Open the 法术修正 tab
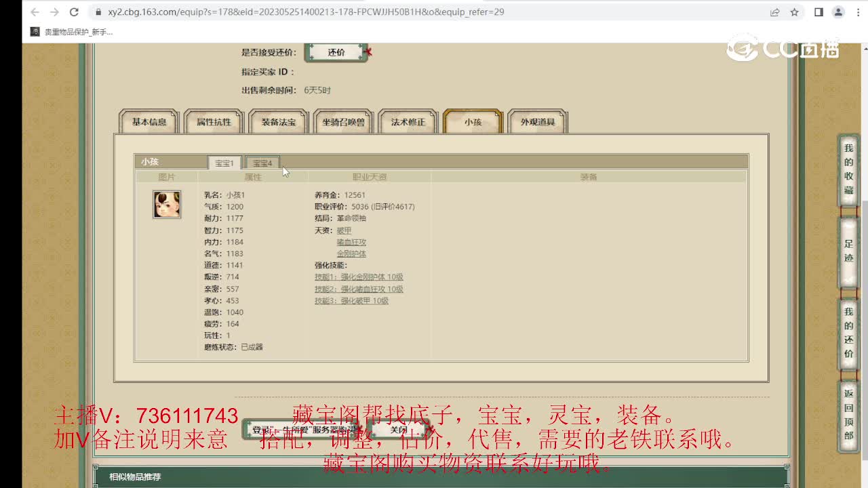This screenshot has height=488, width=868. tap(408, 122)
